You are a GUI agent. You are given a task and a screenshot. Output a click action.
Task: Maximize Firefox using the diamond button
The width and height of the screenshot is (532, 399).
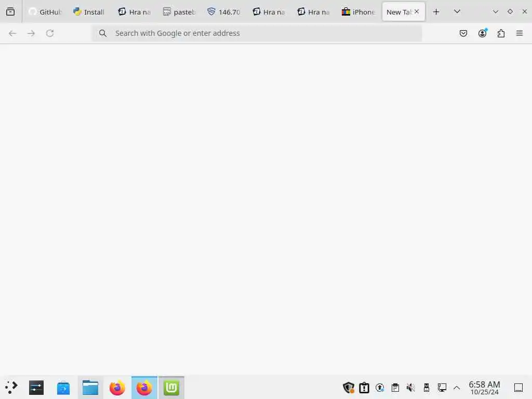pyautogui.click(x=510, y=11)
